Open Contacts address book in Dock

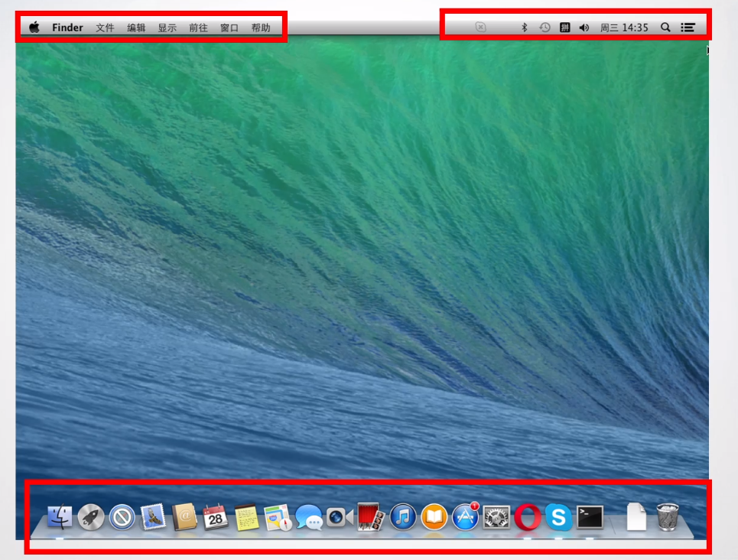[x=184, y=516]
